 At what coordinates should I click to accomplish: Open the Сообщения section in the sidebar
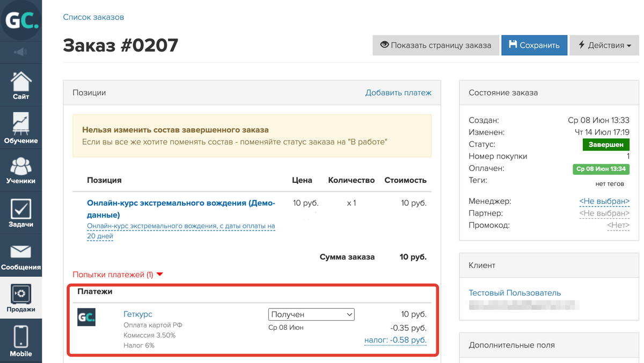point(21,256)
